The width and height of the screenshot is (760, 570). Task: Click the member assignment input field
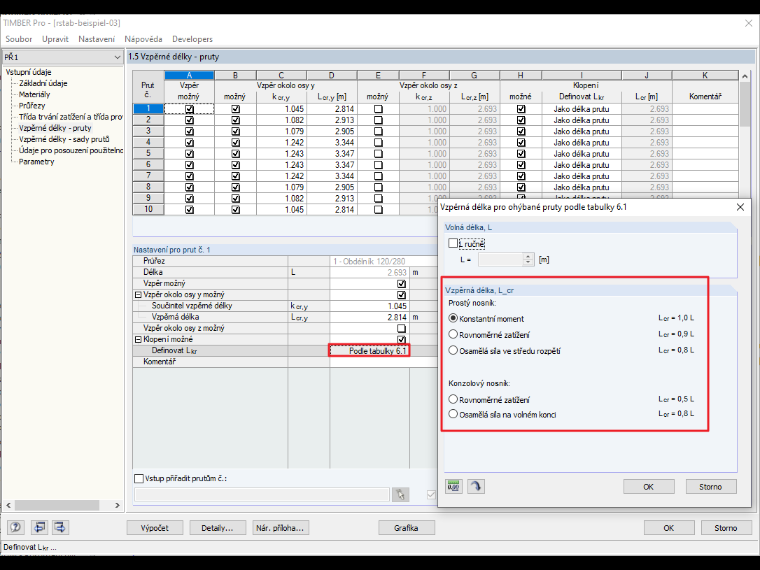262,494
